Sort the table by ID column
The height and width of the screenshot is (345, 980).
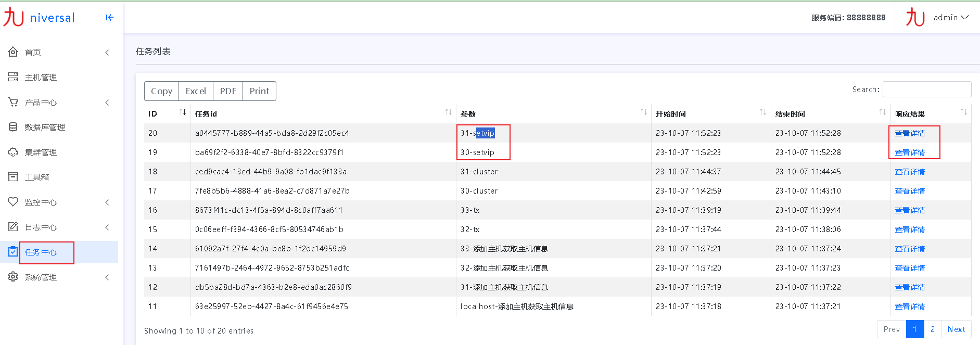coord(183,112)
